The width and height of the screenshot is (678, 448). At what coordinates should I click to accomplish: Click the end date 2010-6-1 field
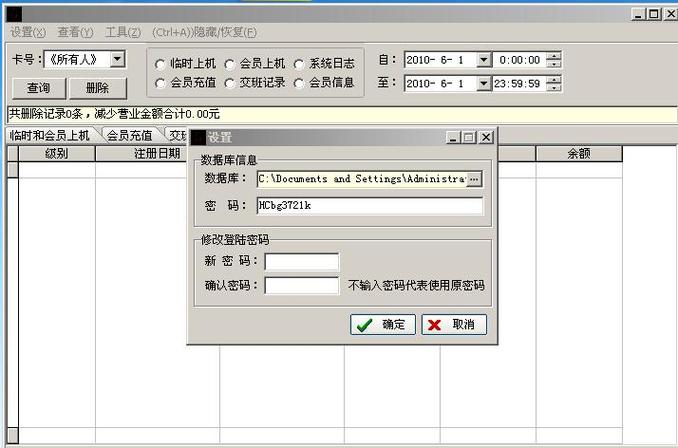pos(440,83)
